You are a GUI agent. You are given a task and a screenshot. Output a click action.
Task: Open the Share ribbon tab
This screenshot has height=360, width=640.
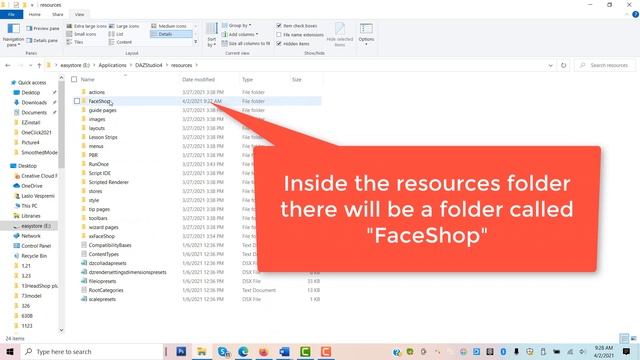pos(58,14)
